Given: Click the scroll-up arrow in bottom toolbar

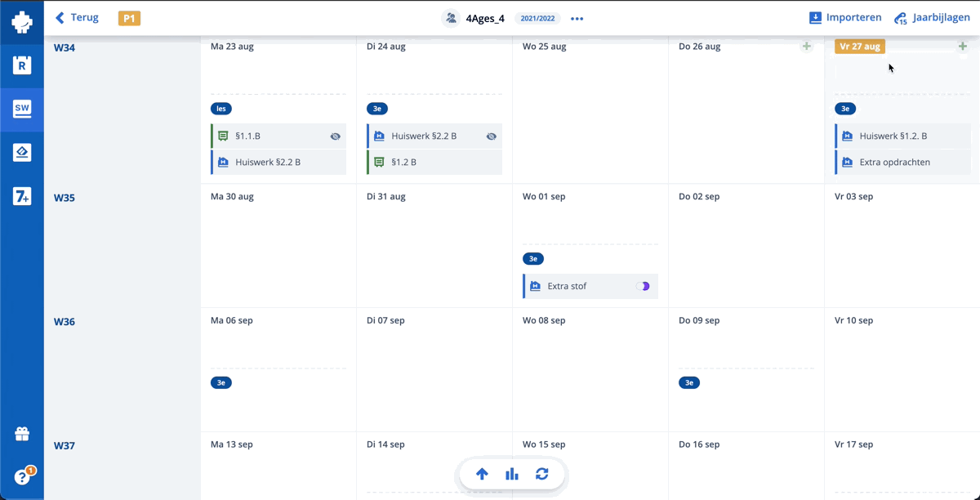Looking at the screenshot, I should pyautogui.click(x=482, y=474).
